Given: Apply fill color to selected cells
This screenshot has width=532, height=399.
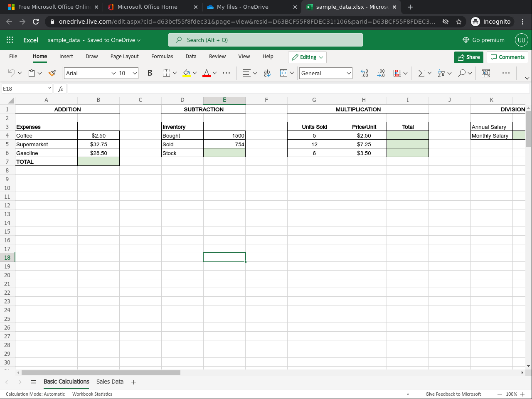Looking at the screenshot, I should tap(187, 73).
